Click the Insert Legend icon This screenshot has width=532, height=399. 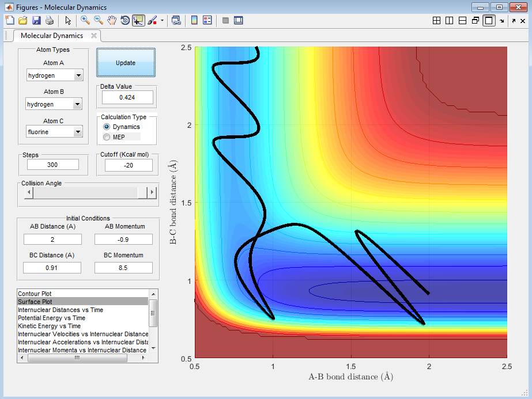pos(207,20)
